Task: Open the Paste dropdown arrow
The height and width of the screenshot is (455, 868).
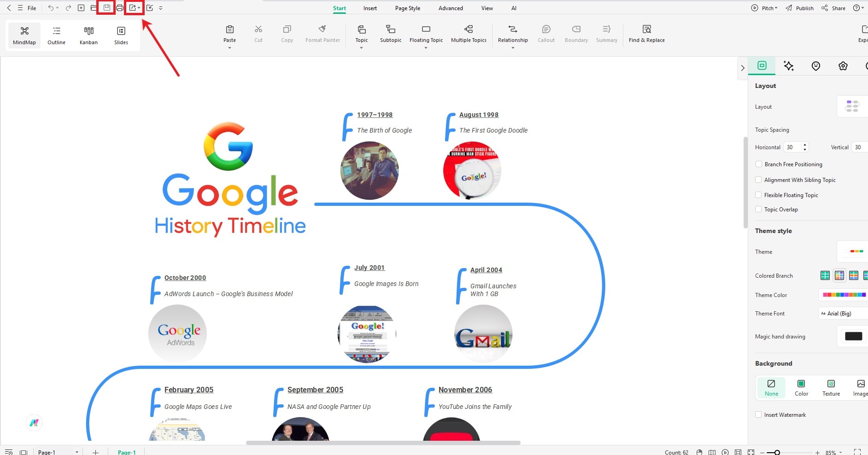Action: pyautogui.click(x=229, y=48)
